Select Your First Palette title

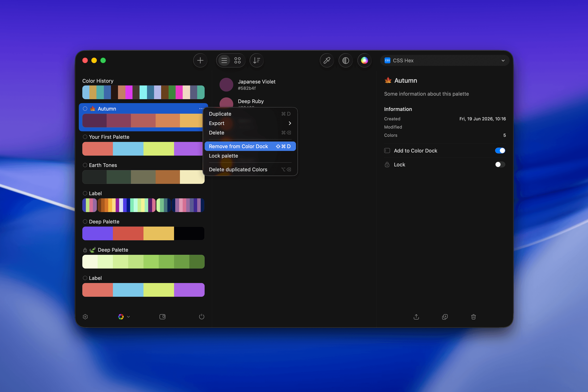pos(109,137)
